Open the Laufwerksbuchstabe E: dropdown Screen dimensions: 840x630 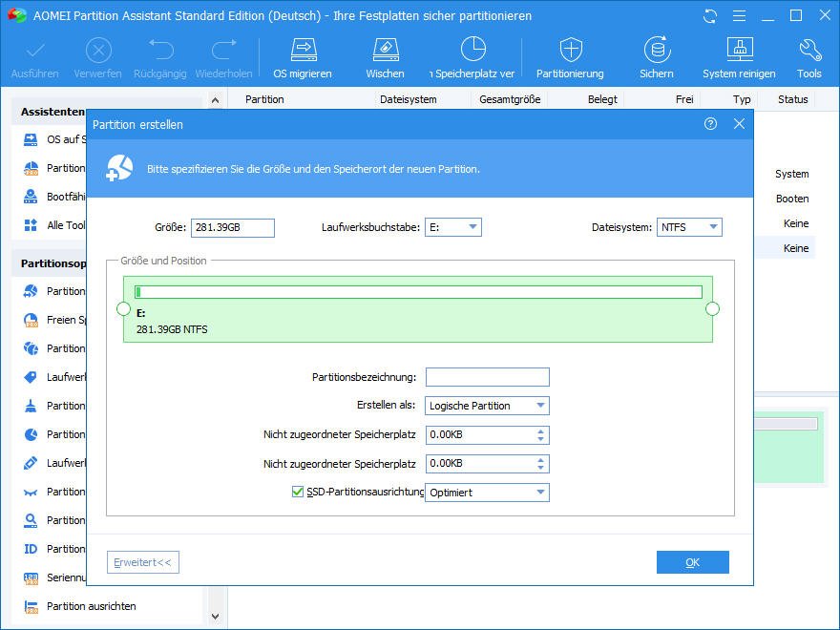coord(453,227)
